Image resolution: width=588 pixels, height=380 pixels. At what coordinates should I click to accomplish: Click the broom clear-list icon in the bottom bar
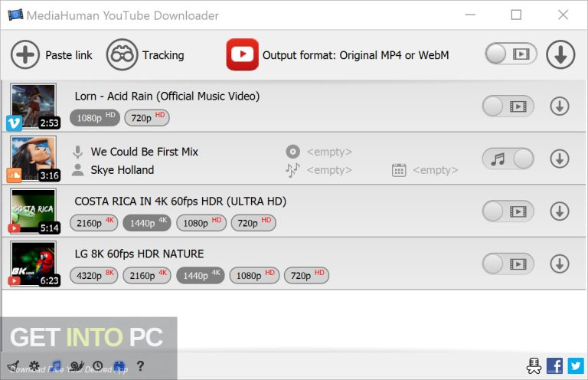[13, 365]
